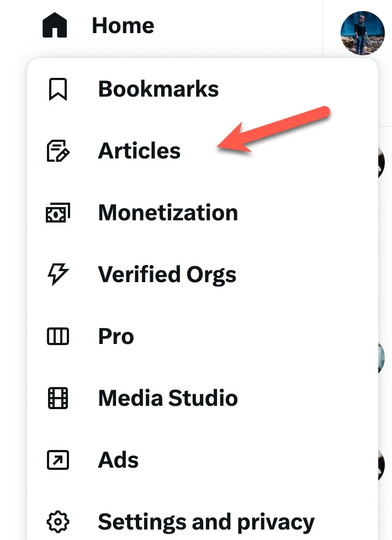The height and width of the screenshot is (540, 392).
Task: Select Articles from the menu
Action: (x=139, y=151)
